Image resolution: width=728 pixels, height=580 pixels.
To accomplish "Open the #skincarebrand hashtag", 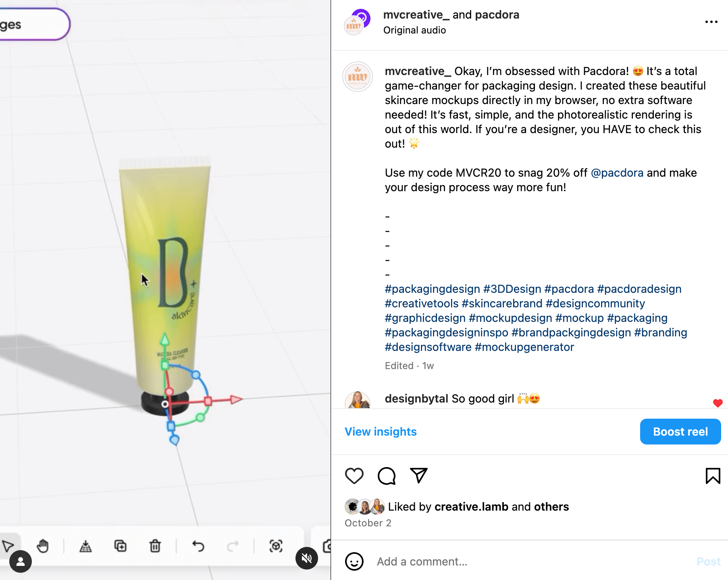I will (x=502, y=303).
